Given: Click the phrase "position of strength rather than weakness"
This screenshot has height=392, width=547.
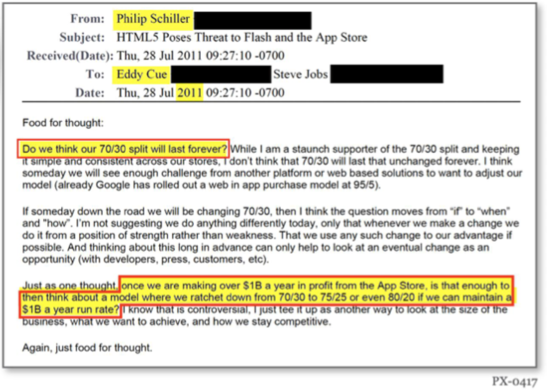Looking at the screenshot, I should (176, 236).
